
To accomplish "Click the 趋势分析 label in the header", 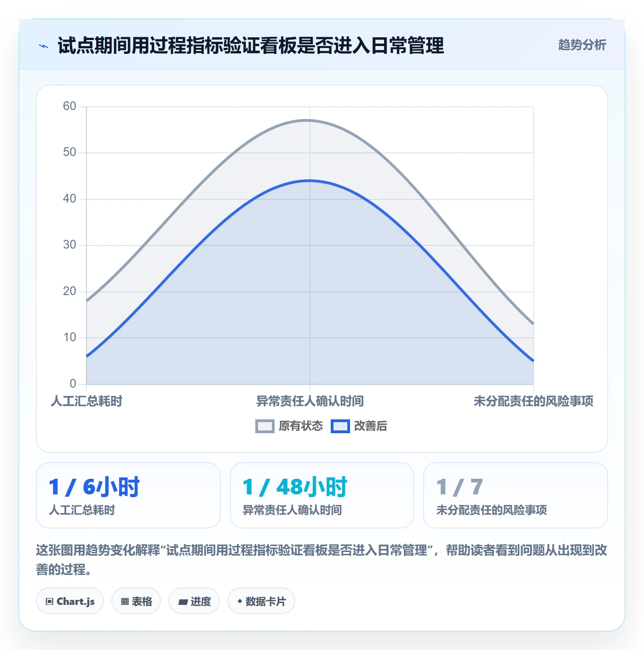I will coord(582,45).
